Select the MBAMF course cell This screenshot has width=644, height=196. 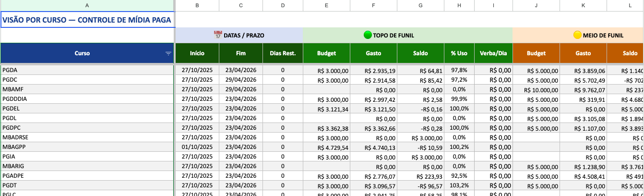[87, 89]
